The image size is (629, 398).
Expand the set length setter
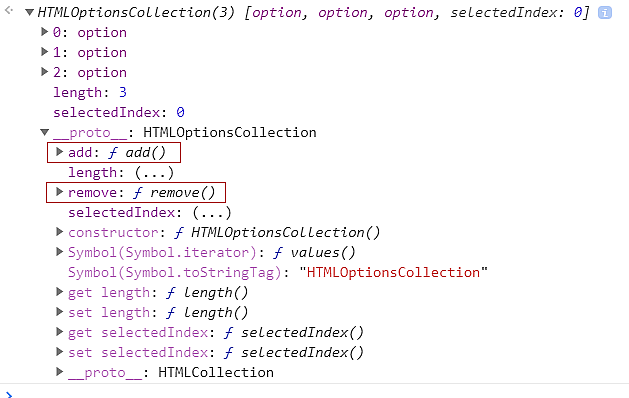(59, 312)
